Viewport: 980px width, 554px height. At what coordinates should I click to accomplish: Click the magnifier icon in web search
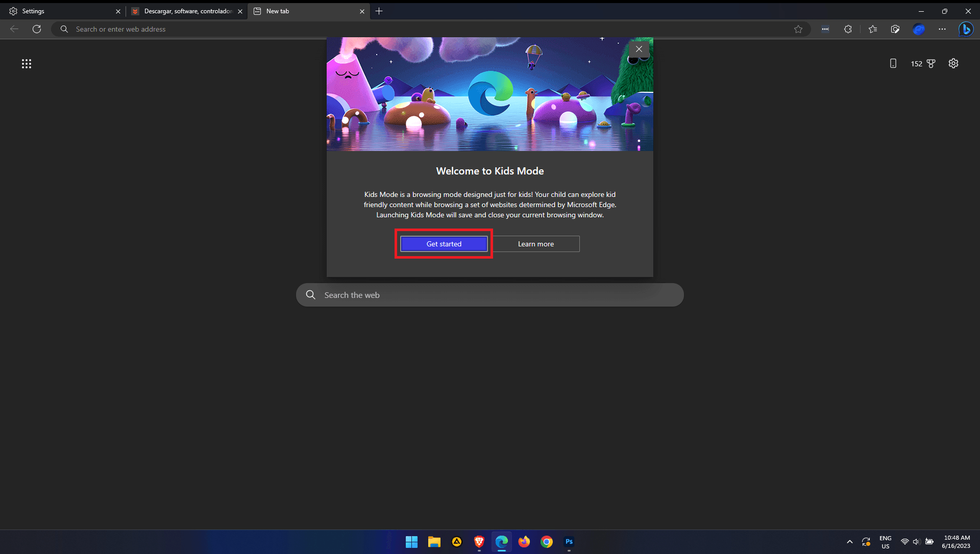(x=310, y=295)
